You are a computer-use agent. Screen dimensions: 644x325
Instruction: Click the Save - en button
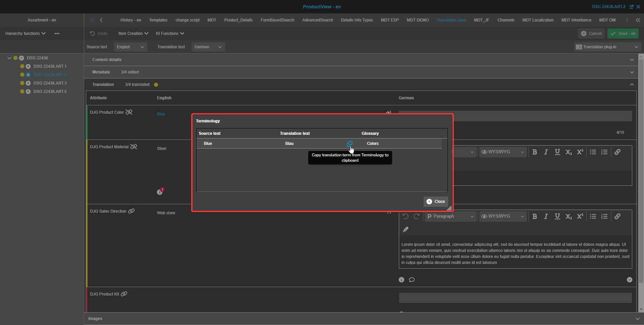coord(623,34)
